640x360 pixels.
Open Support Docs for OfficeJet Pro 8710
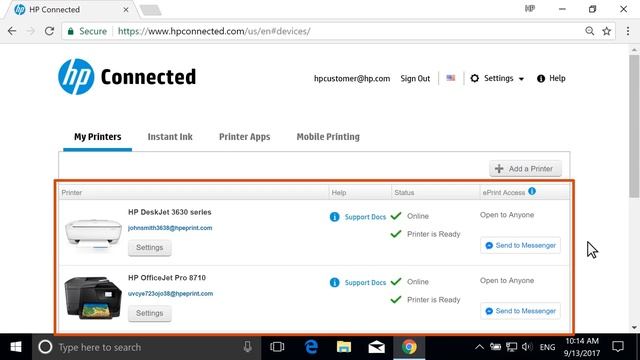[365, 283]
